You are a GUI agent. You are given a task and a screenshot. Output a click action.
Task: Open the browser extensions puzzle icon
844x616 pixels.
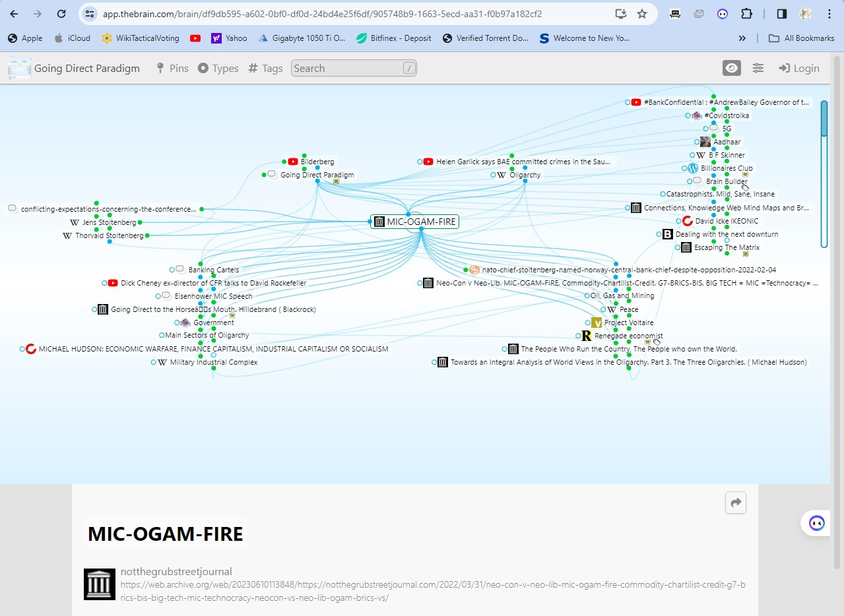[746, 13]
